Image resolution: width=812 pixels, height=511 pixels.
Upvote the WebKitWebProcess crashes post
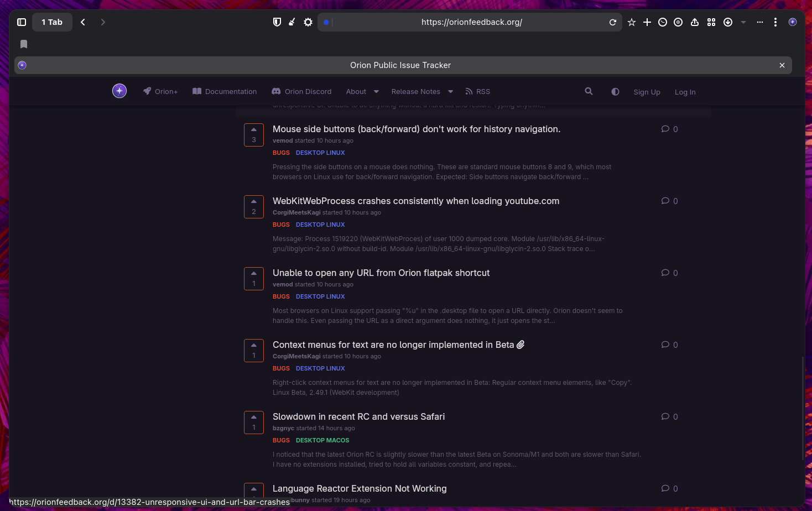pos(254,207)
